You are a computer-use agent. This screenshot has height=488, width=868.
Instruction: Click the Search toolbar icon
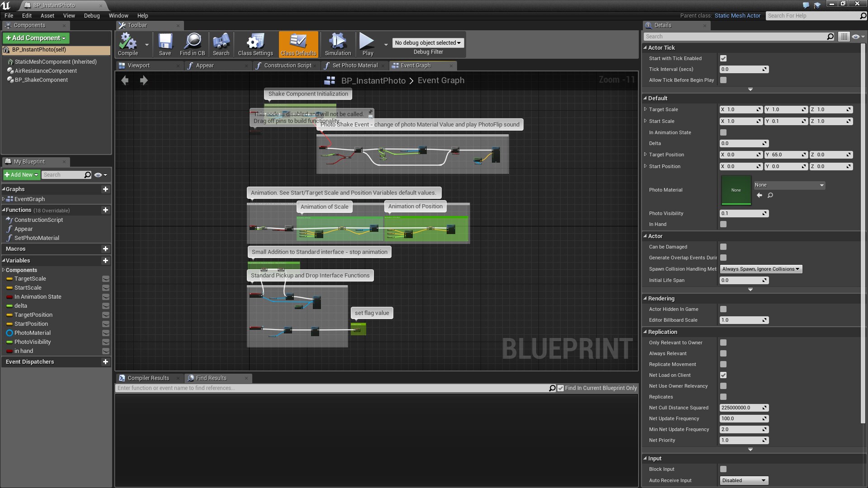[221, 44]
